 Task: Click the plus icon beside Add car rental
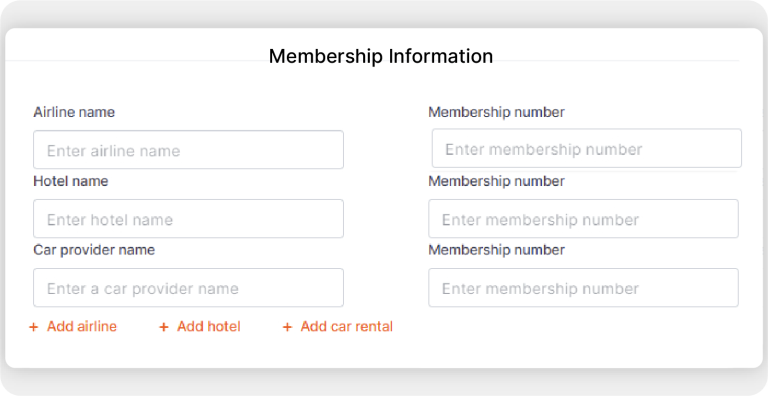[287, 327]
